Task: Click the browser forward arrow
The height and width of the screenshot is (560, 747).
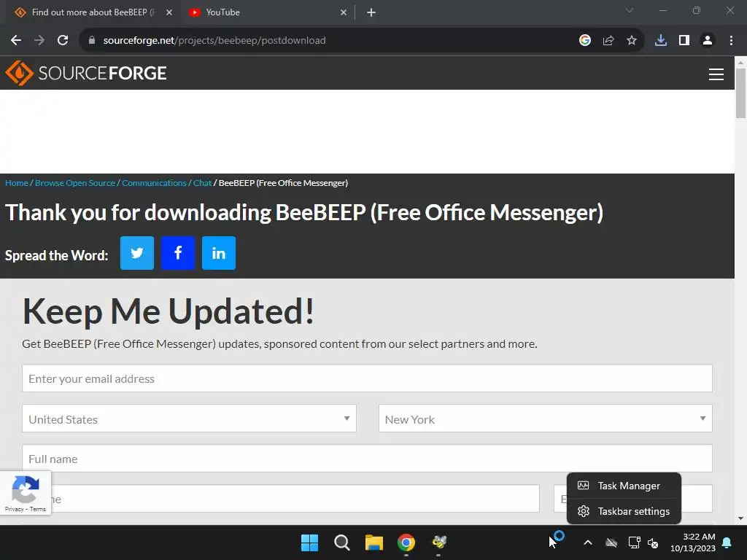Action: 39,41
